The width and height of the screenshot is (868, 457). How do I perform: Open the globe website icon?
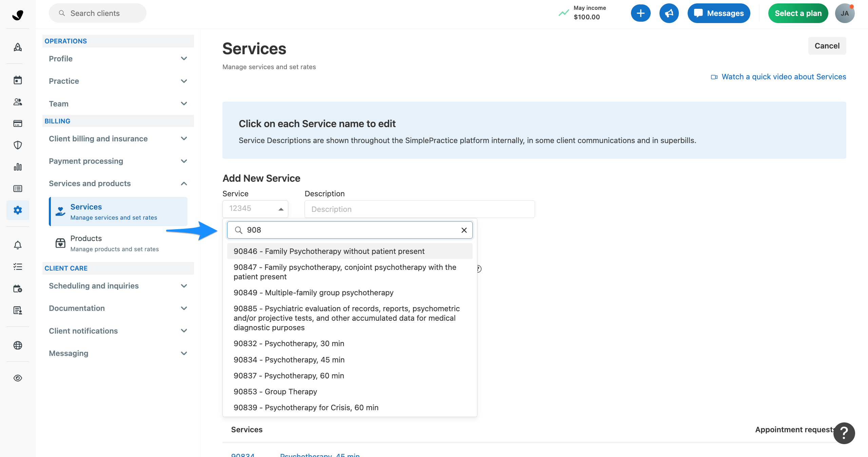(x=18, y=345)
